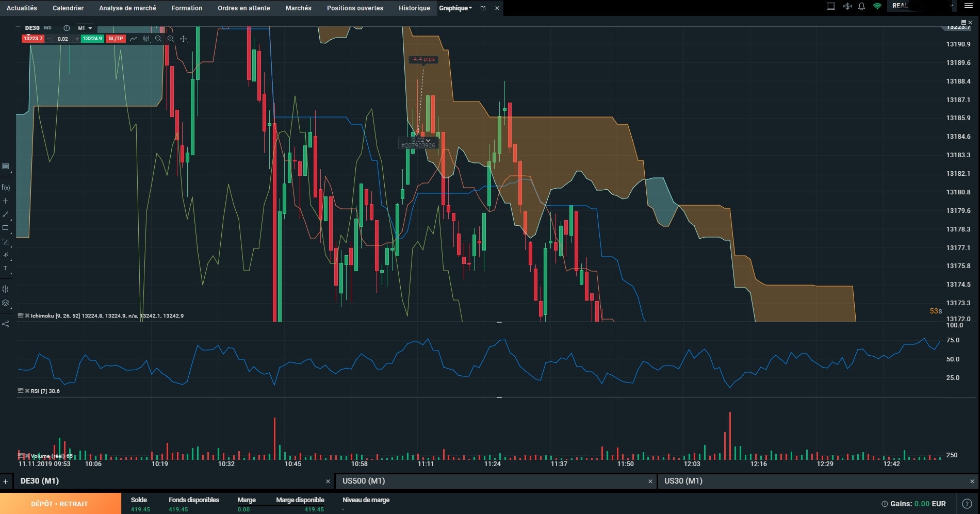The width and height of the screenshot is (980, 514).
Task: Click the DÉPÔT • RETRAIT button
Action: [60, 504]
